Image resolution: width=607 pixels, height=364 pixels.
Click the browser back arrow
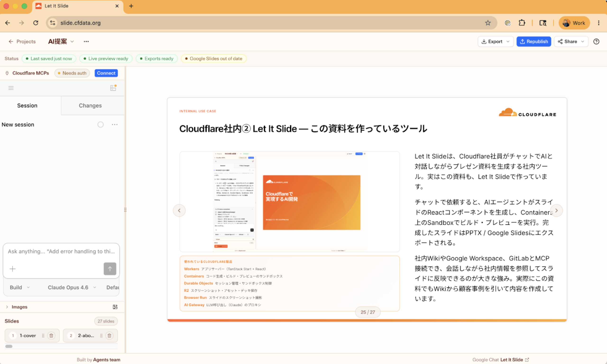click(x=8, y=23)
